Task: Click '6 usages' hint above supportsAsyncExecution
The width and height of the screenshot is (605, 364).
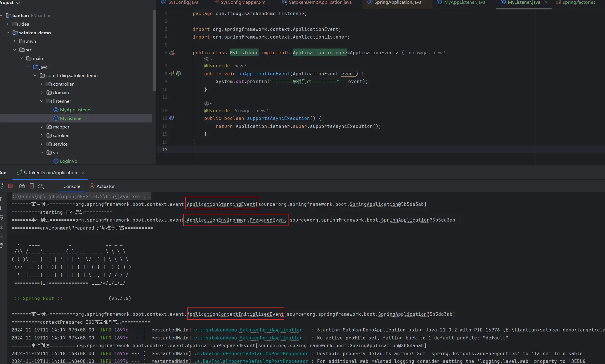Action: 243,111
